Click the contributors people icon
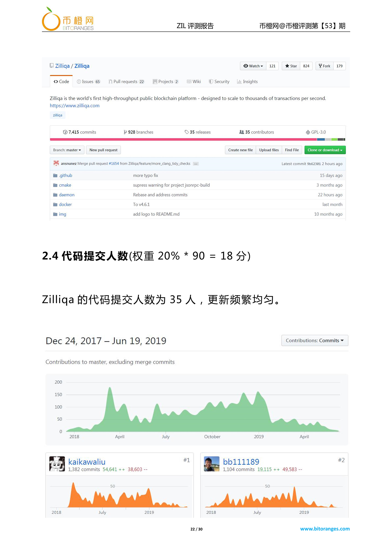The height and width of the screenshot is (555, 392). [x=242, y=132]
